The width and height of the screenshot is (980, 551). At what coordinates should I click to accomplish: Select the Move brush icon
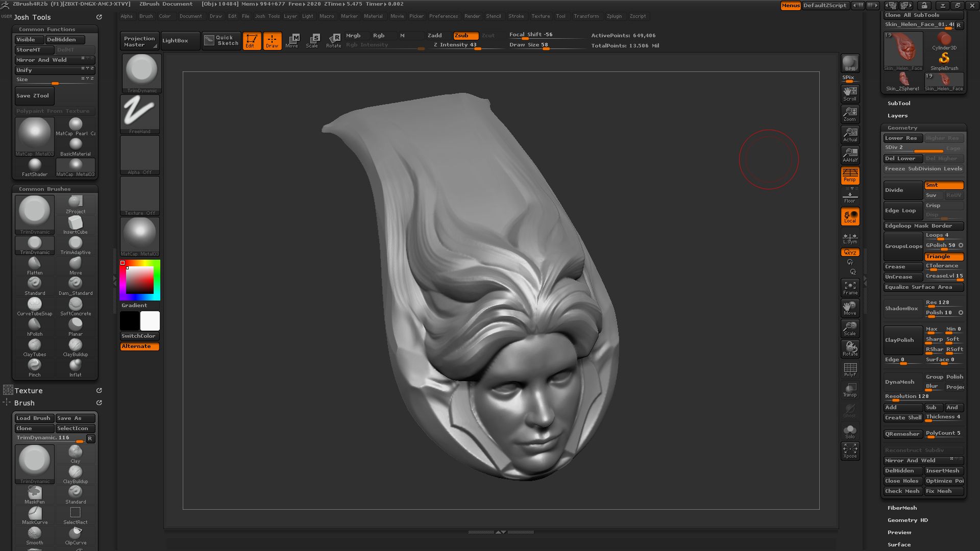click(x=76, y=266)
